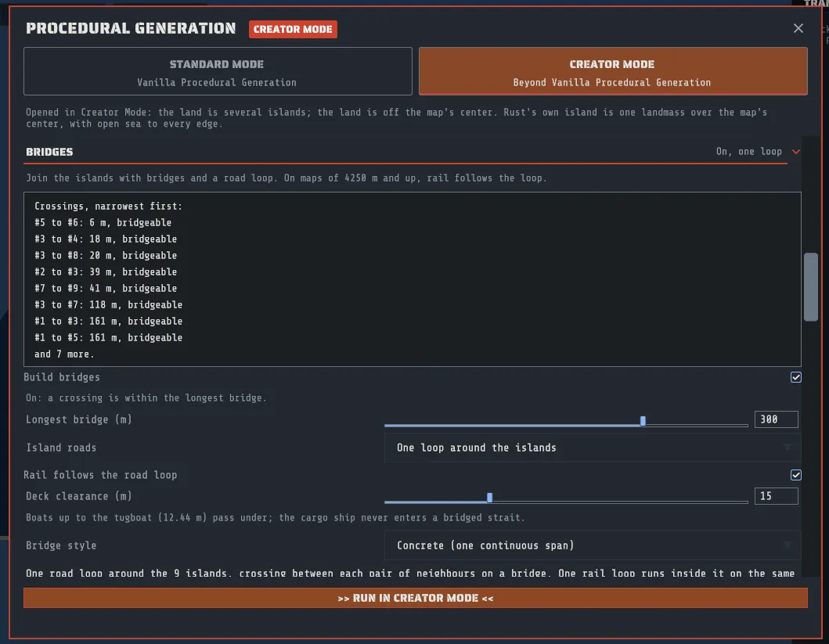The width and height of the screenshot is (829, 644).
Task: Click the 'Crossings, narrowest first:' heading
Action: pos(108,207)
